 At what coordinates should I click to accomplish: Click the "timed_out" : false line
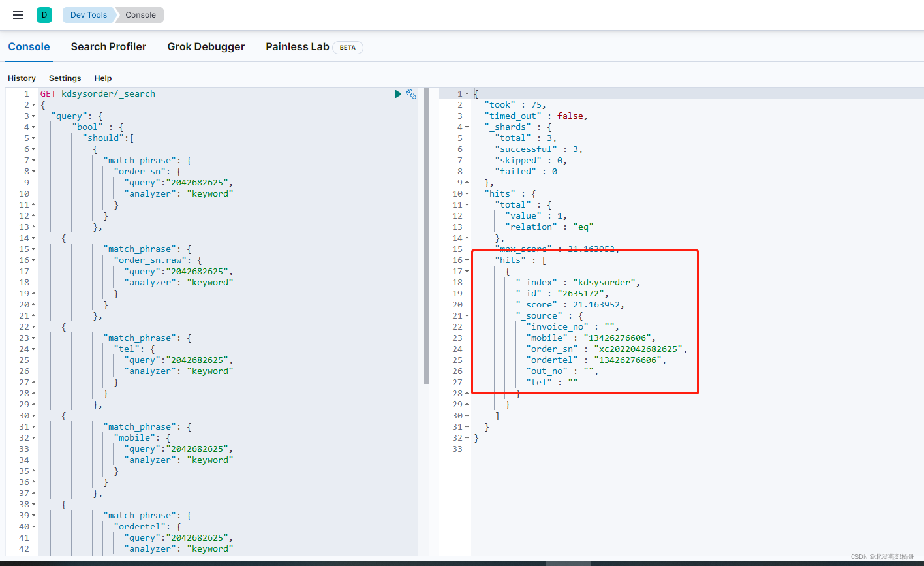pyautogui.click(x=536, y=116)
